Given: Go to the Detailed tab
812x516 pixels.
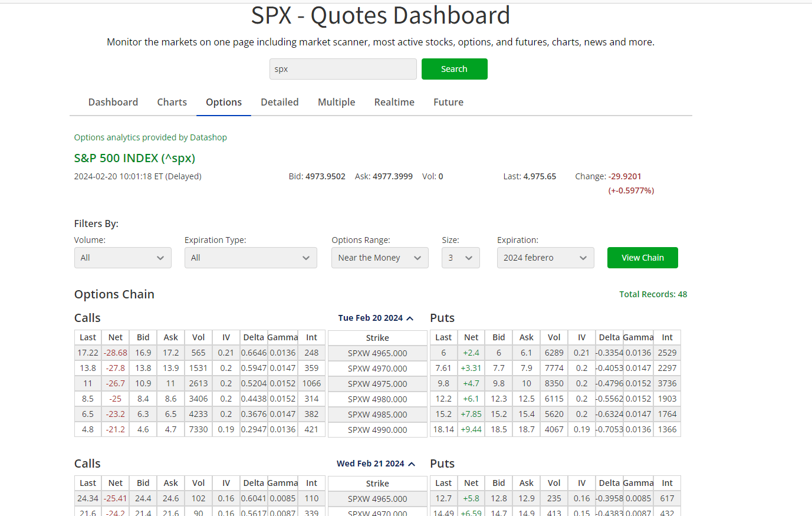Looking at the screenshot, I should (280, 102).
